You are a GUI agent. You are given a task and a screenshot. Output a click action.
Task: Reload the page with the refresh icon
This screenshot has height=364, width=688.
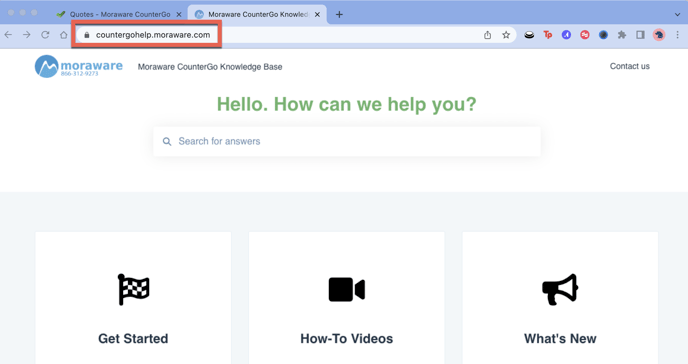[x=45, y=35]
